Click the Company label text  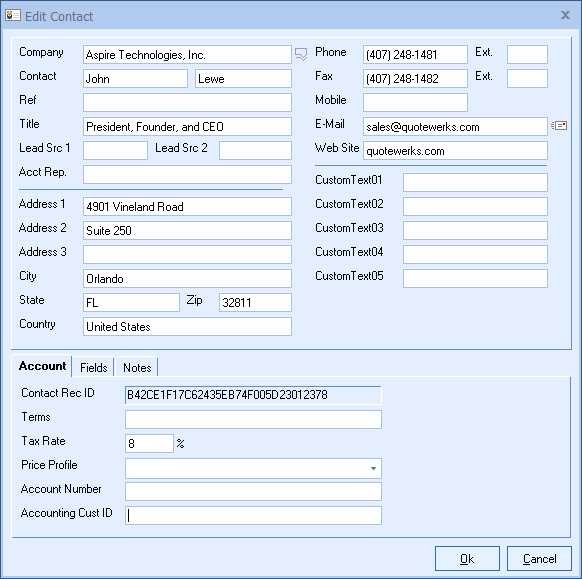41,52
